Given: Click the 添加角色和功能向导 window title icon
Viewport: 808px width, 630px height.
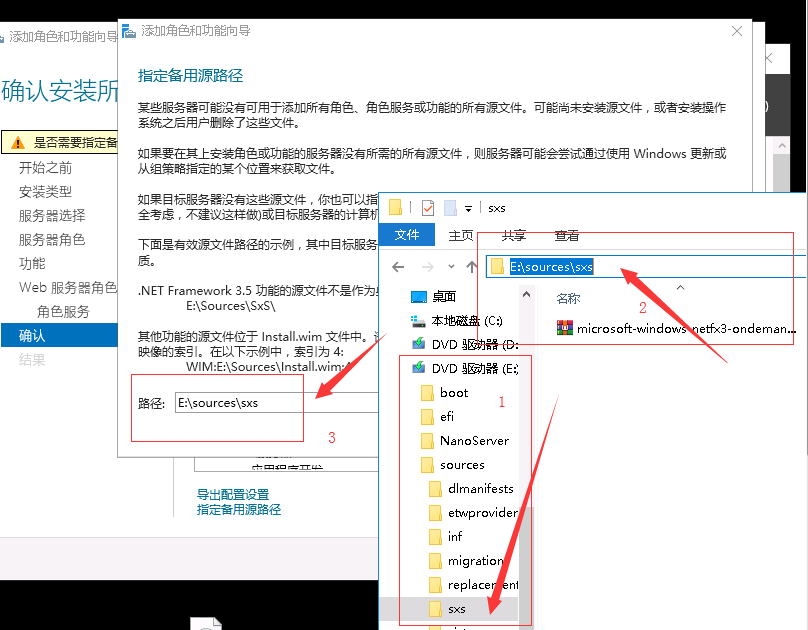Looking at the screenshot, I should click(129, 31).
